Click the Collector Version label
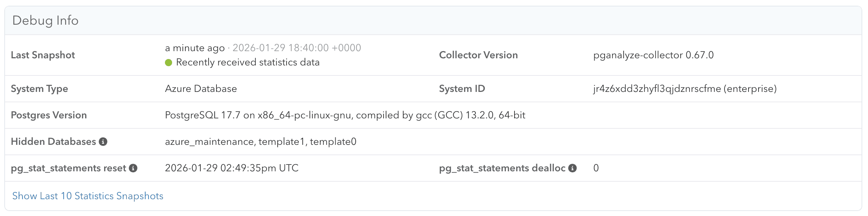Screen dimensions: 868x216 point(478,55)
